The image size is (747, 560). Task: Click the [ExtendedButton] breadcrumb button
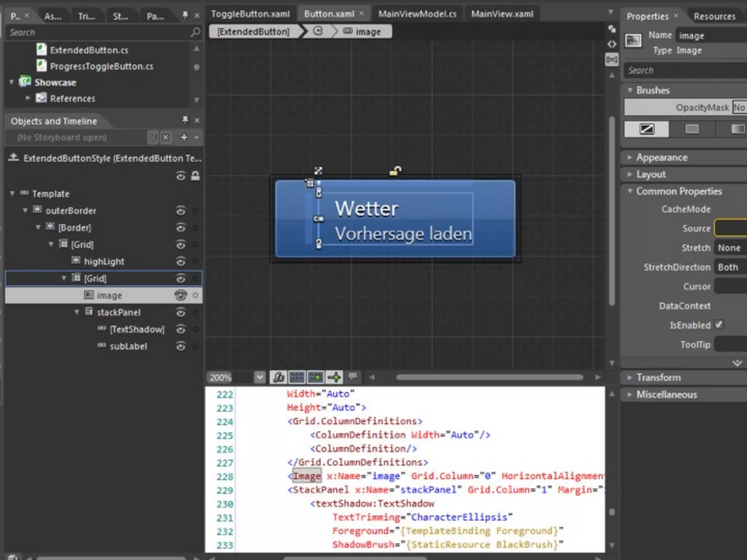[x=253, y=32]
